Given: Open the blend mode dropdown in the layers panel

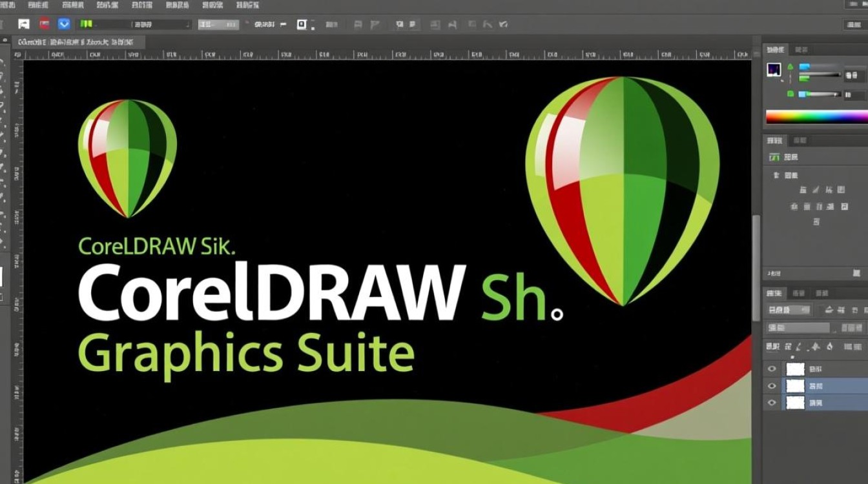Looking at the screenshot, I should [798, 328].
